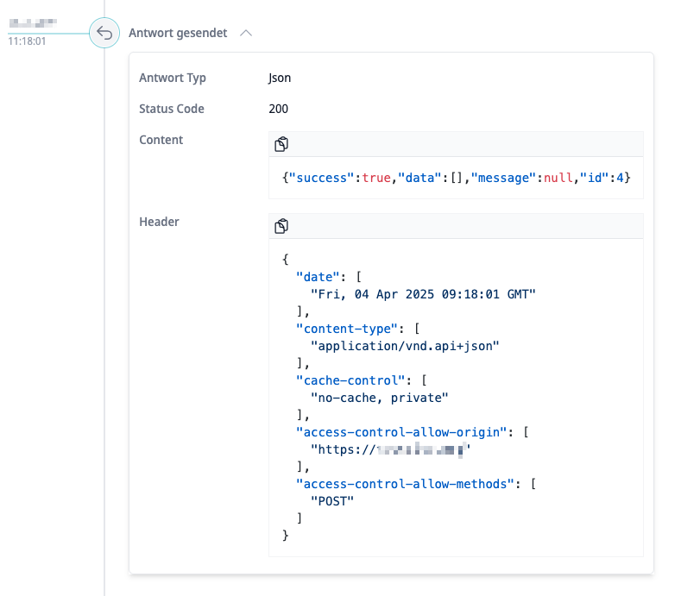Click the success:true JSON content line
The image size is (700, 596).
(457, 177)
